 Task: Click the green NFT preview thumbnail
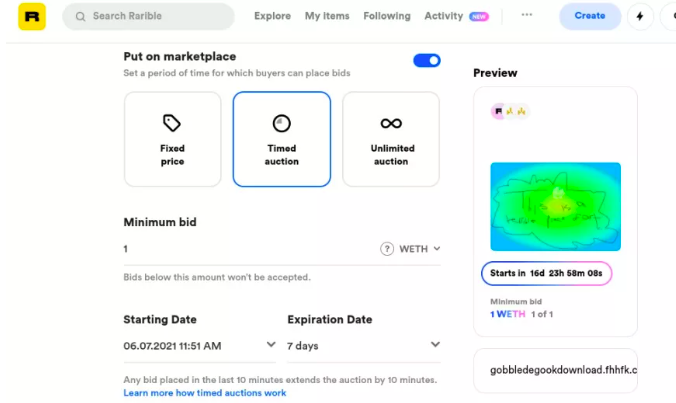555,206
